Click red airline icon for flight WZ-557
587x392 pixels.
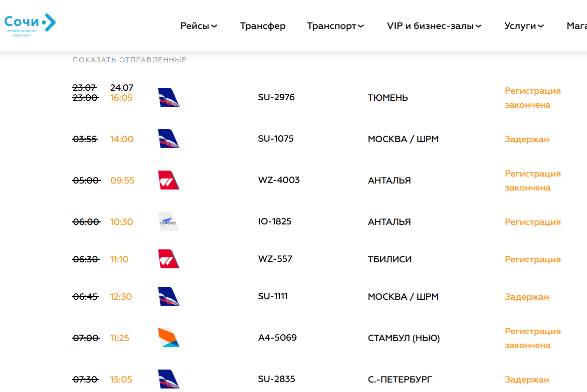click(169, 259)
